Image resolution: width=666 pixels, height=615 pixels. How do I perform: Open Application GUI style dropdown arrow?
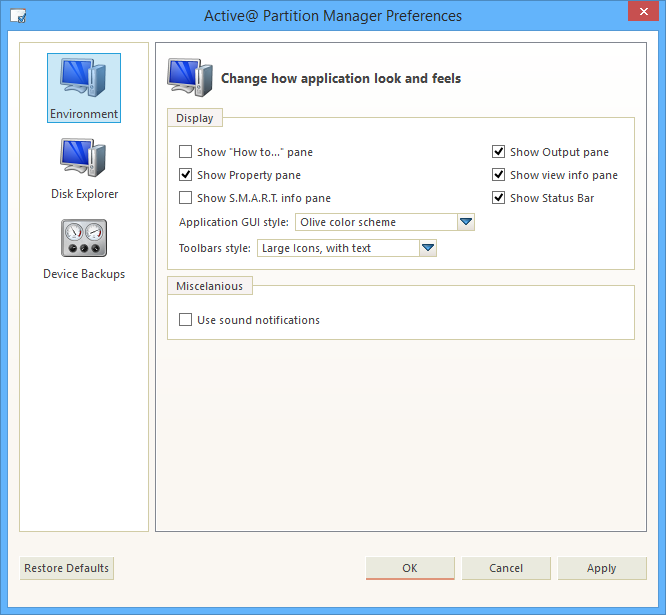[466, 222]
